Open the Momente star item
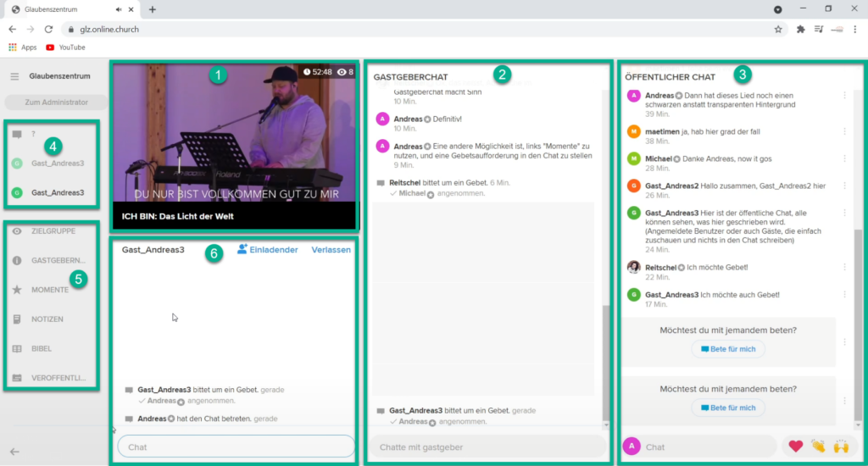The image size is (868, 466). click(17, 290)
